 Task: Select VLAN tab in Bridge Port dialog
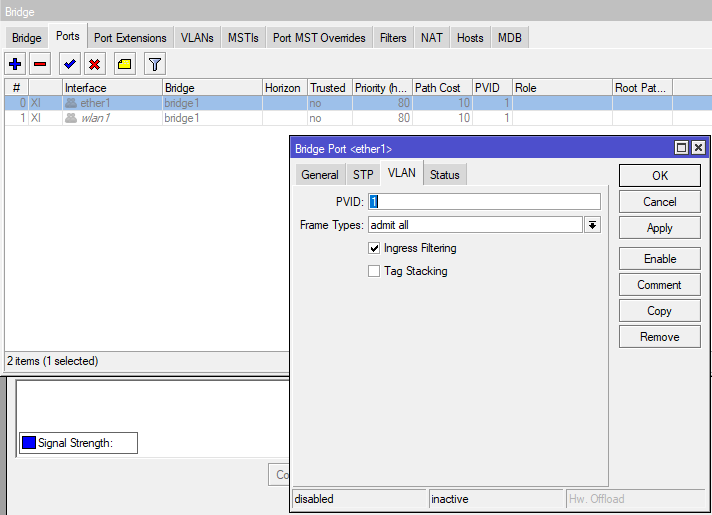[x=402, y=173]
